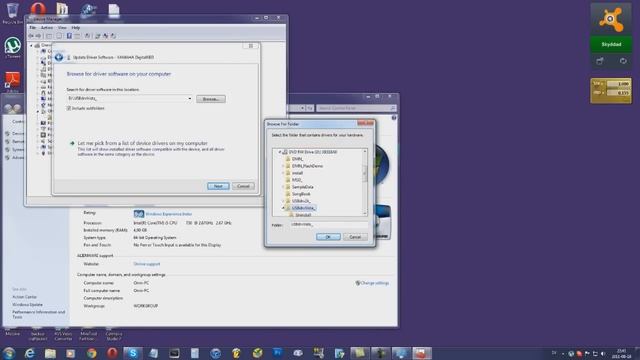This screenshot has width=640, height=360.
Task: Open Opera from the taskbar
Action: point(112,353)
